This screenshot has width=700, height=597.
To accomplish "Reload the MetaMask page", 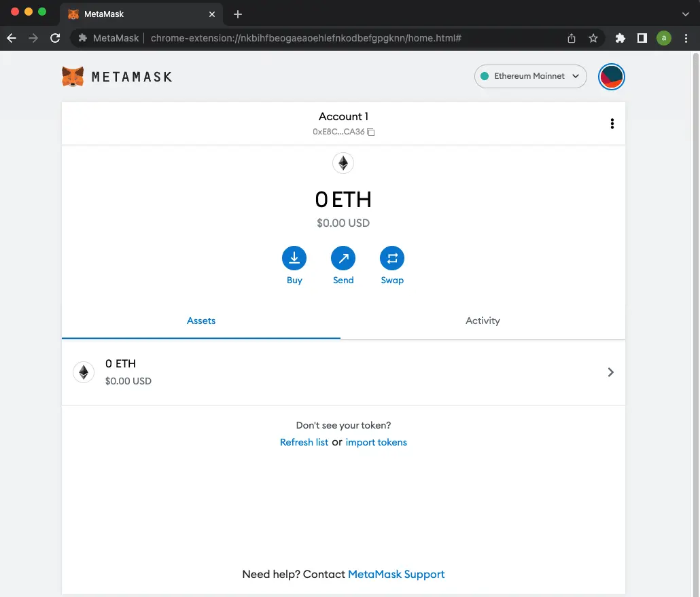I will [x=55, y=38].
